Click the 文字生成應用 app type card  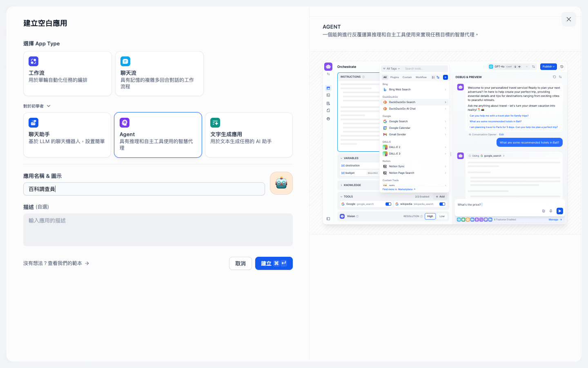249,135
